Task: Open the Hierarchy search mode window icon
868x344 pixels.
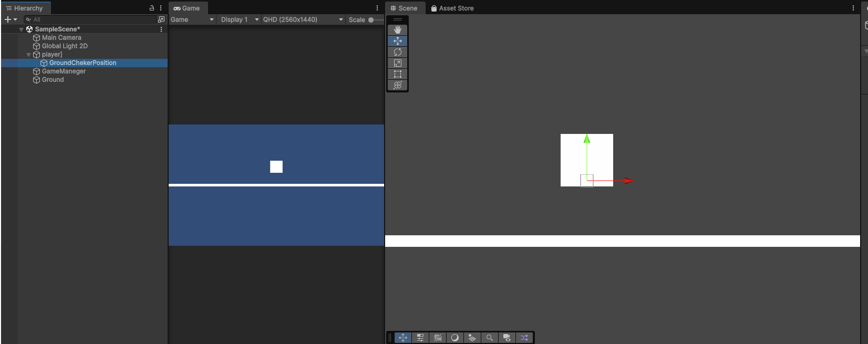Action: (161, 19)
